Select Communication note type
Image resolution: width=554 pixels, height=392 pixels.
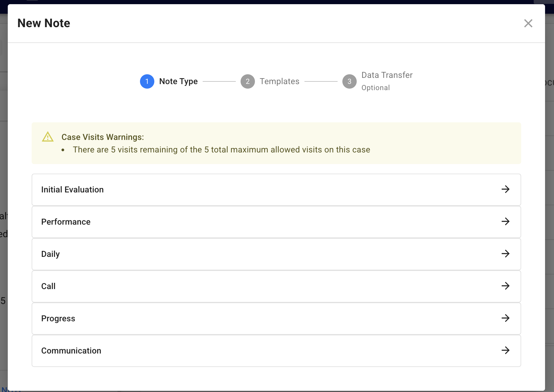click(71, 351)
